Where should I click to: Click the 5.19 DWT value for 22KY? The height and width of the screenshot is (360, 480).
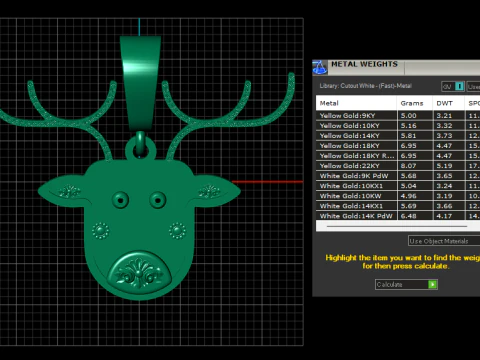pyautogui.click(x=444, y=166)
